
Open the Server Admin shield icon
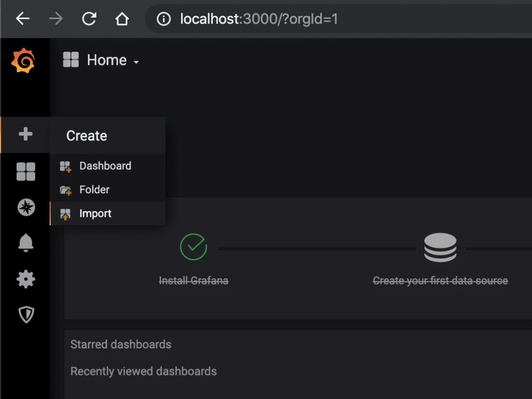click(x=25, y=314)
